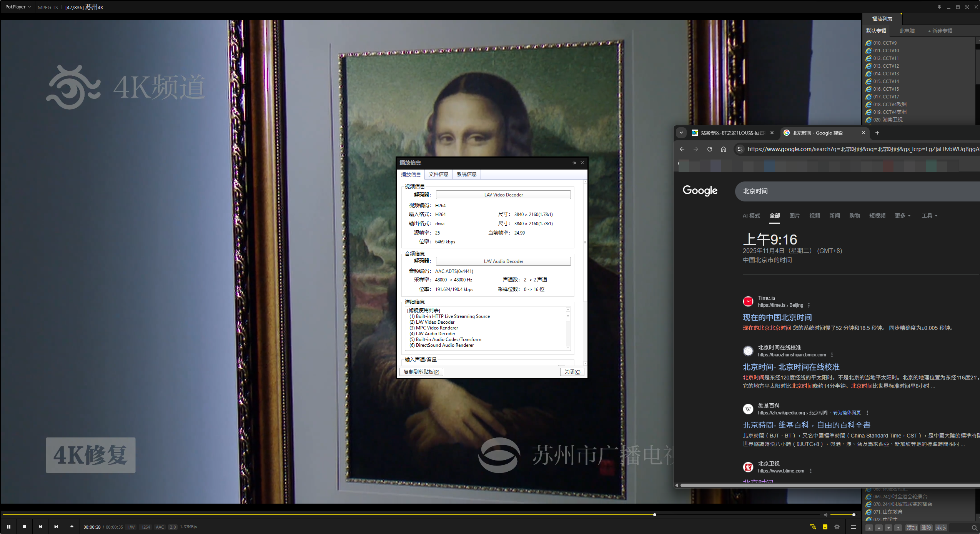Click the 复制到剪贴板 button
This screenshot has height=534, width=980.
click(421, 372)
